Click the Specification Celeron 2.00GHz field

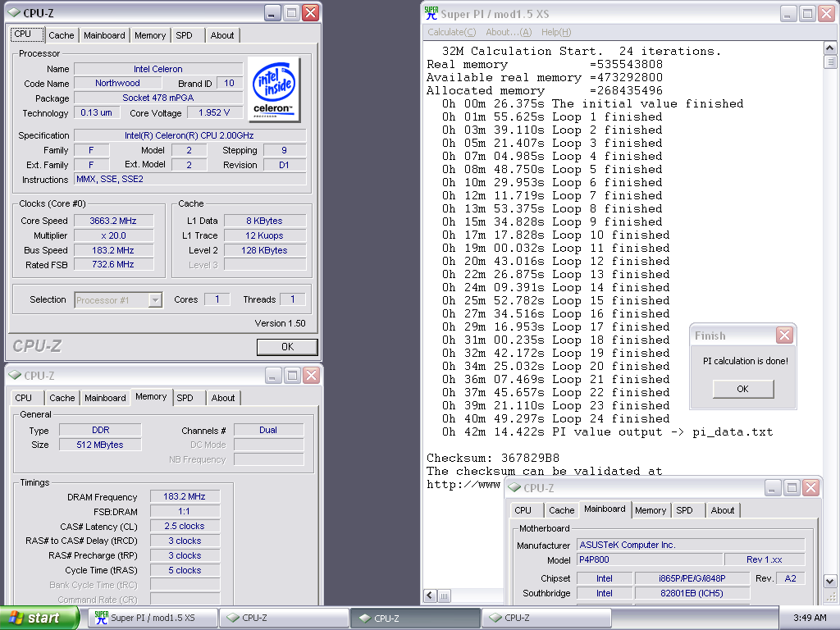point(189,135)
